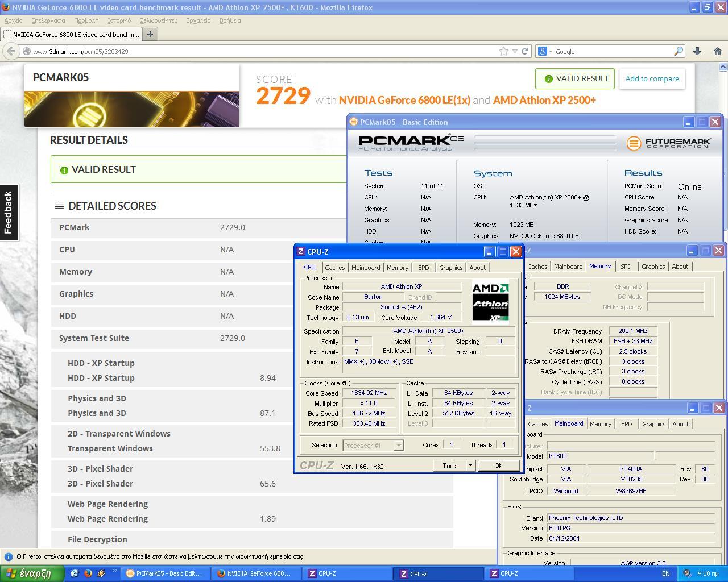Select the NVIDIA GeForce 6800 browser tab
This screenshot has height=582, width=728.
[71, 34]
